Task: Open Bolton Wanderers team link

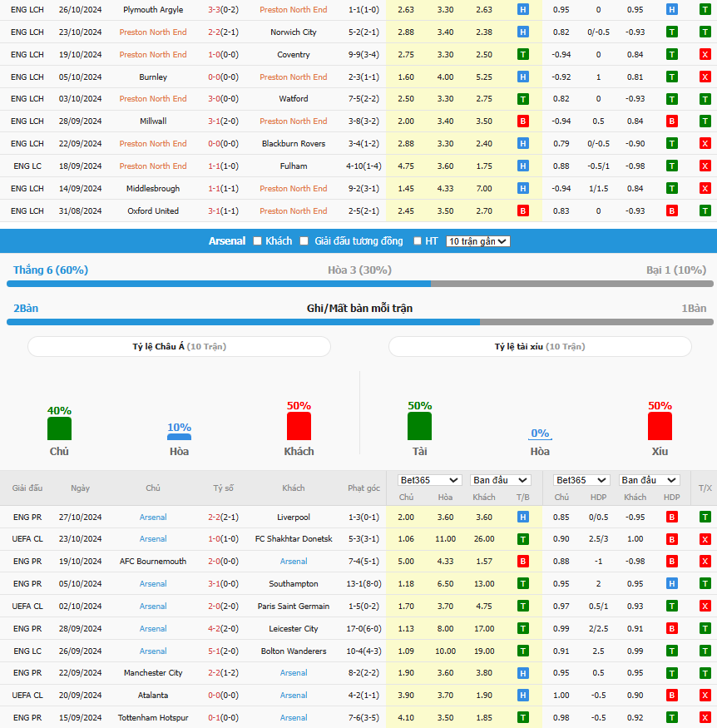Action: [294, 651]
